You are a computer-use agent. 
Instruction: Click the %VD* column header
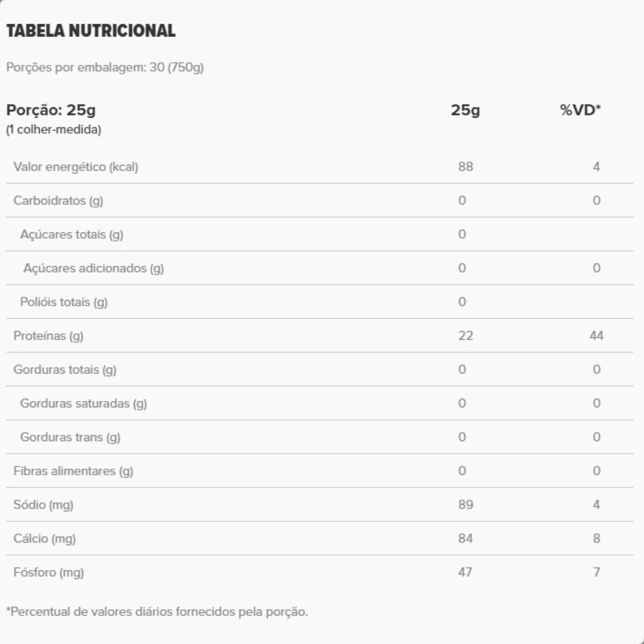580,110
